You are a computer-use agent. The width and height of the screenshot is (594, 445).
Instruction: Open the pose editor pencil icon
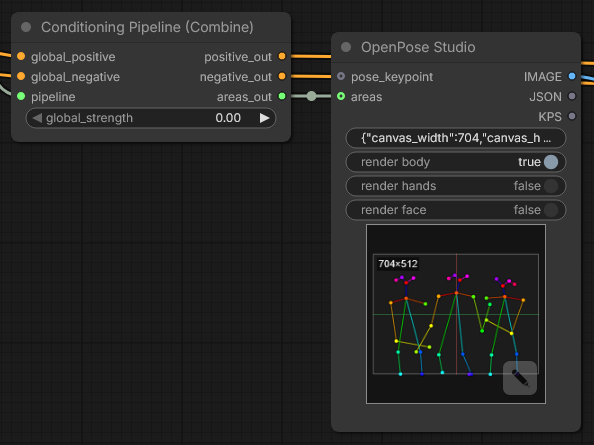click(x=520, y=378)
